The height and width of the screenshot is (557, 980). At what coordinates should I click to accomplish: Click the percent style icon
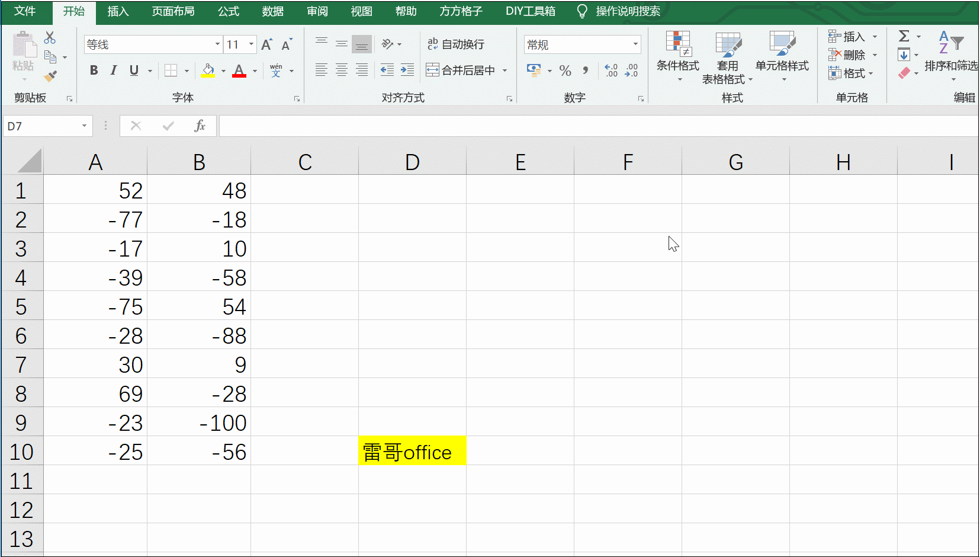click(565, 71)
